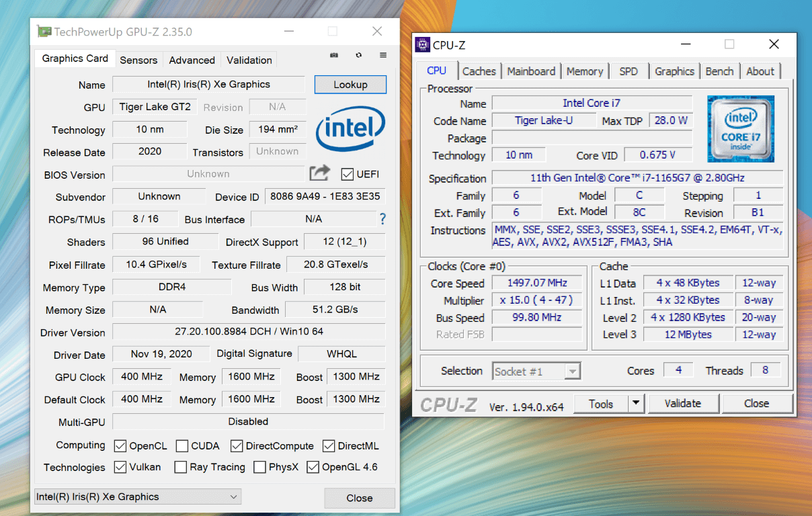Click the CPU-Z title bar icon
812x516 pixels.
[x=423, y=45]
